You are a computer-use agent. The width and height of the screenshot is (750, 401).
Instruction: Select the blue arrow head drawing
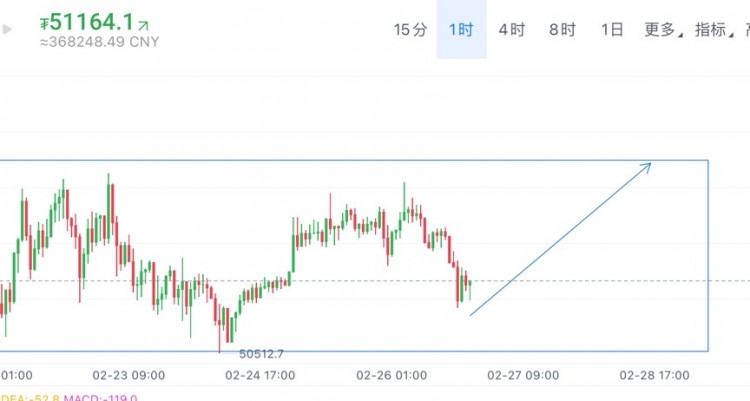click(x=645, y=168)
